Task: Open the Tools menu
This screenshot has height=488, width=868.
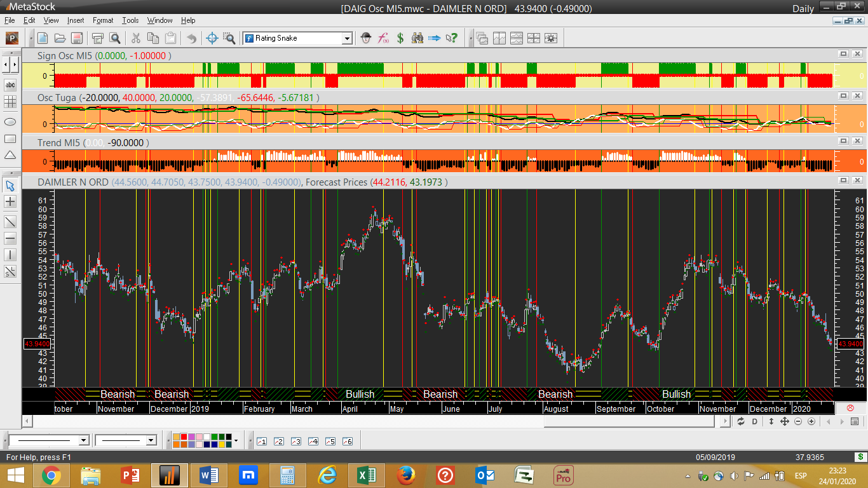Action: [130, 20]
